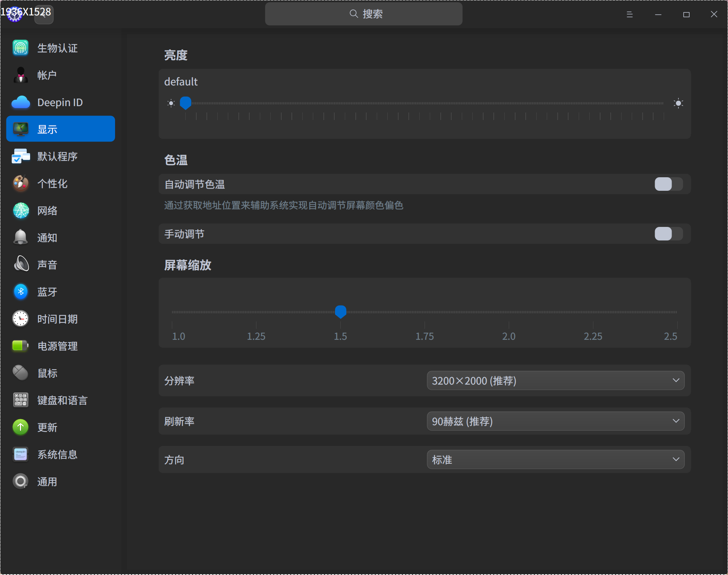The height and width of the screenshot is (575, 728).
Task: Open the 方向 orientation dropdown
Action: (555, 459)
